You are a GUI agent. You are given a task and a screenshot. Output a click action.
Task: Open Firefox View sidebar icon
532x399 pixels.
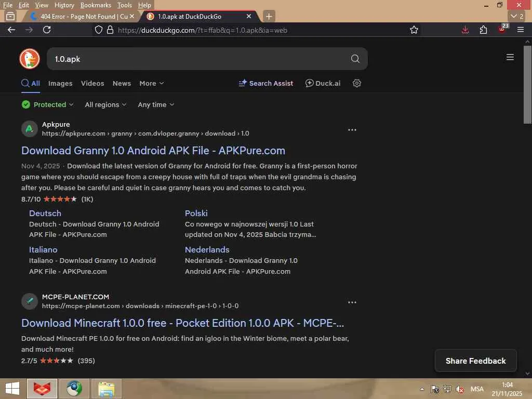[x=10, y=16]
